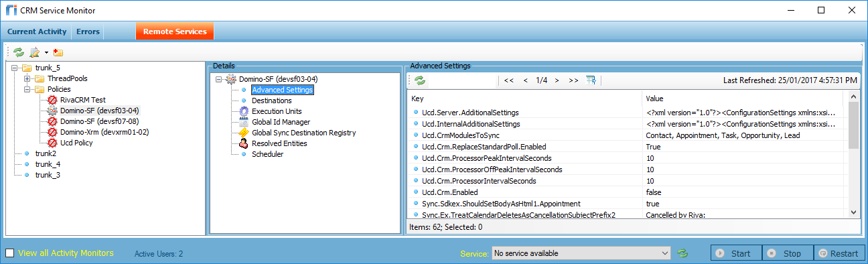Go to last page with >> button
The height and width of the screenshot is (264, 868).
pos(573,80)
